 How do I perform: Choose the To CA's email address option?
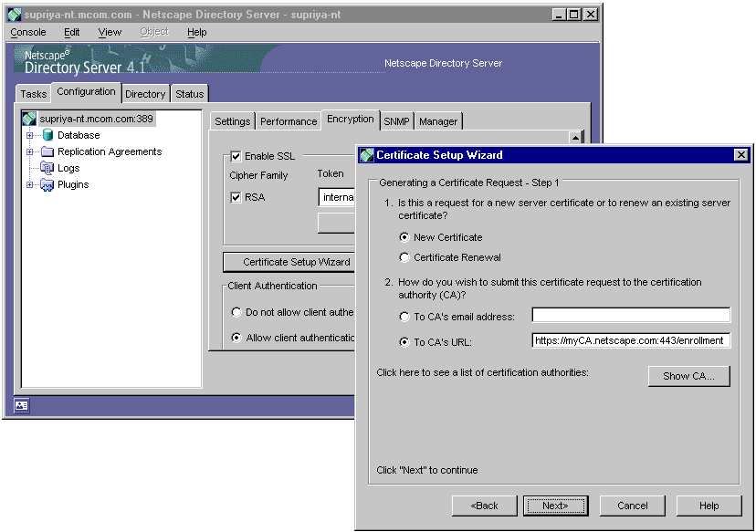coord(404,317)
